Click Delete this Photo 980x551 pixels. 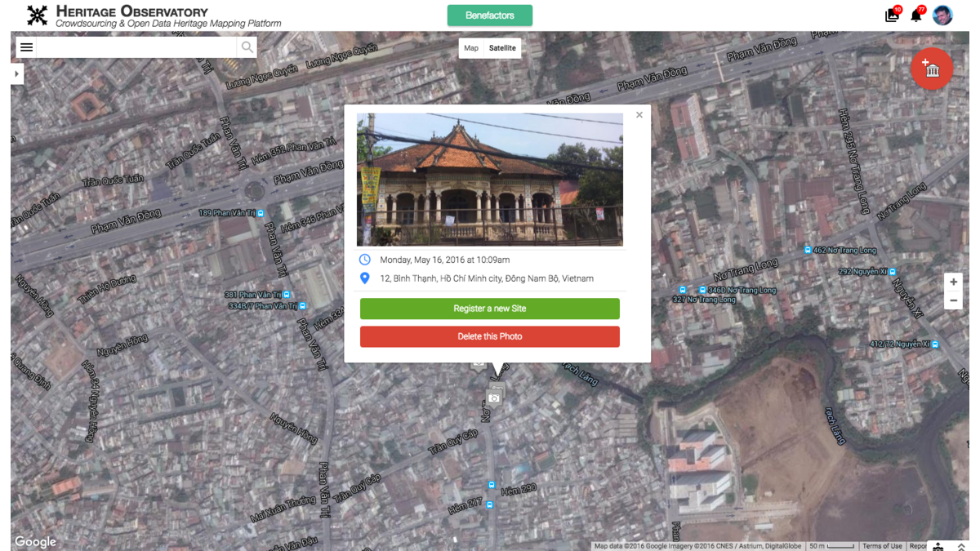490,336
